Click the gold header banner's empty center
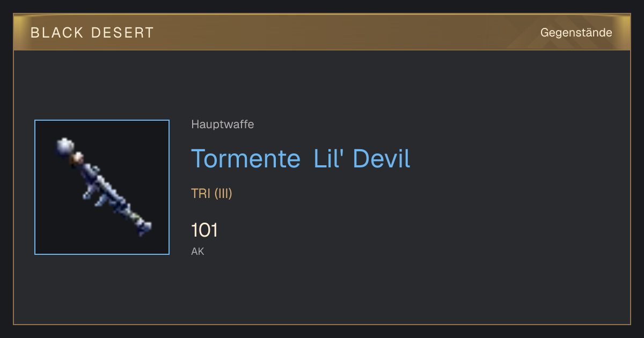Viewport: 644px width, 338px height. tap(343, 33)
